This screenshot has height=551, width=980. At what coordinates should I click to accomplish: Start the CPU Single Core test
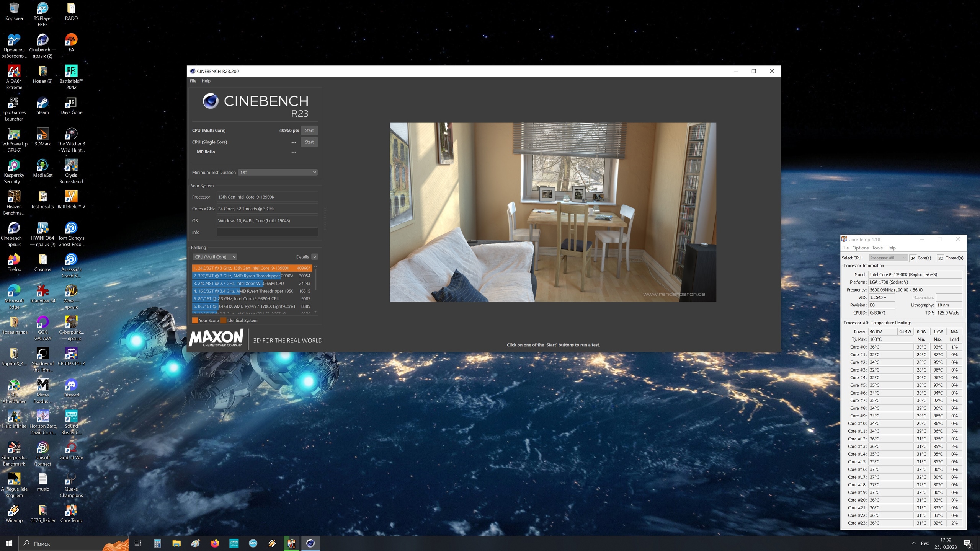[309, 142]
